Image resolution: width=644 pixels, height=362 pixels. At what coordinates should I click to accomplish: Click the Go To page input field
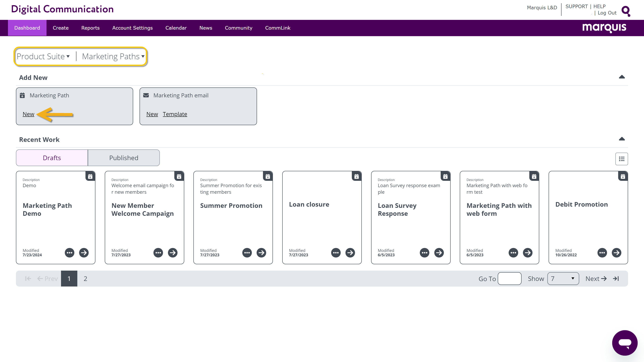509,279
